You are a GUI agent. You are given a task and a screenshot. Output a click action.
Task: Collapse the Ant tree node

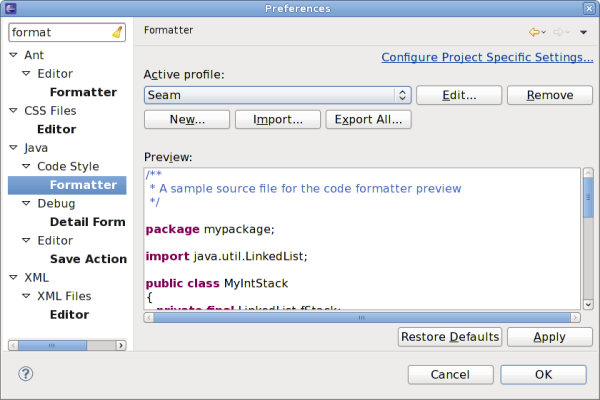14,55
